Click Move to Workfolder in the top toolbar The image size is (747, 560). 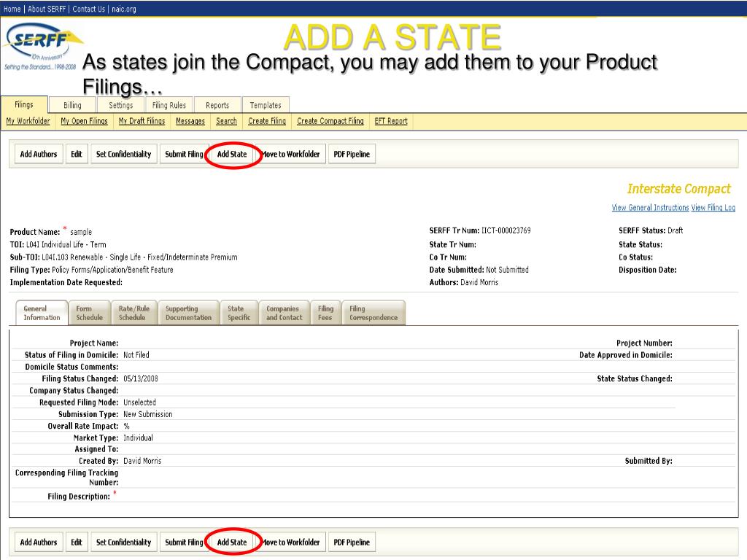(x=290, y=154)
